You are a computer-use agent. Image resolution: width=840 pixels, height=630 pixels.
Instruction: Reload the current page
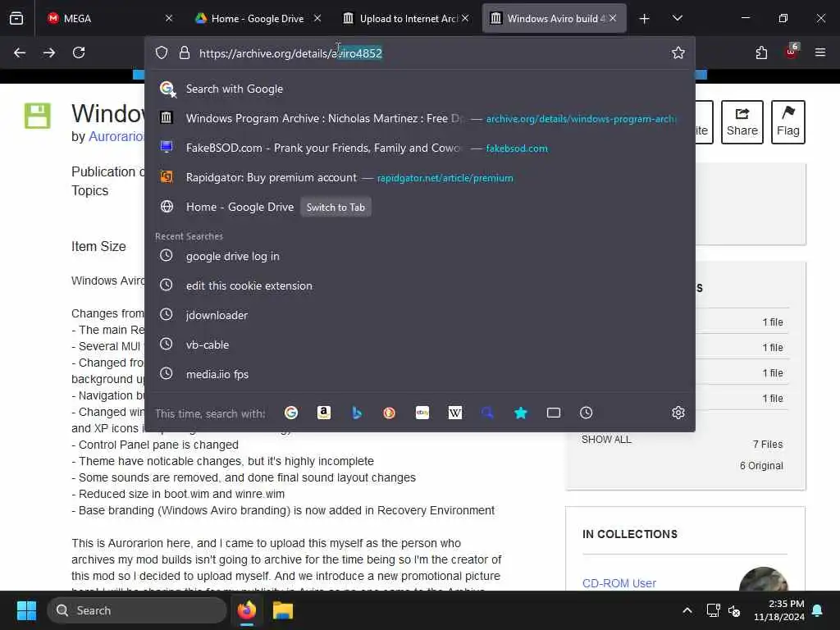[79, 52]
